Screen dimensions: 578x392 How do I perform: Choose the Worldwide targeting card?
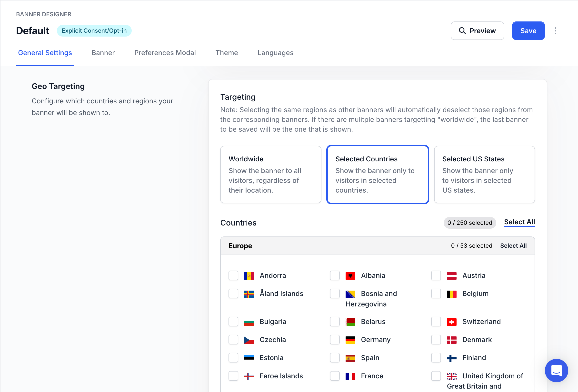coord(271,175)
